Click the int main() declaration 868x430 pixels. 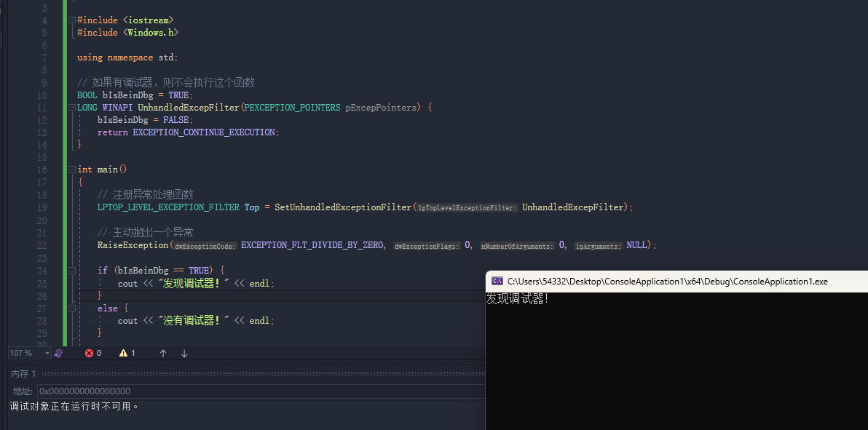coord(102,170)
